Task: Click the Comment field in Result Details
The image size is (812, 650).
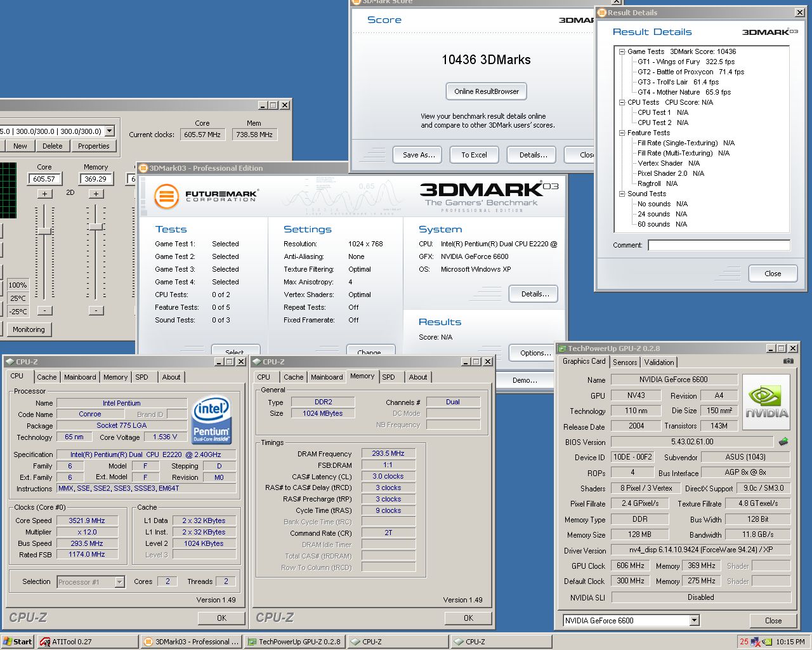Action: (x=719, y=245)
